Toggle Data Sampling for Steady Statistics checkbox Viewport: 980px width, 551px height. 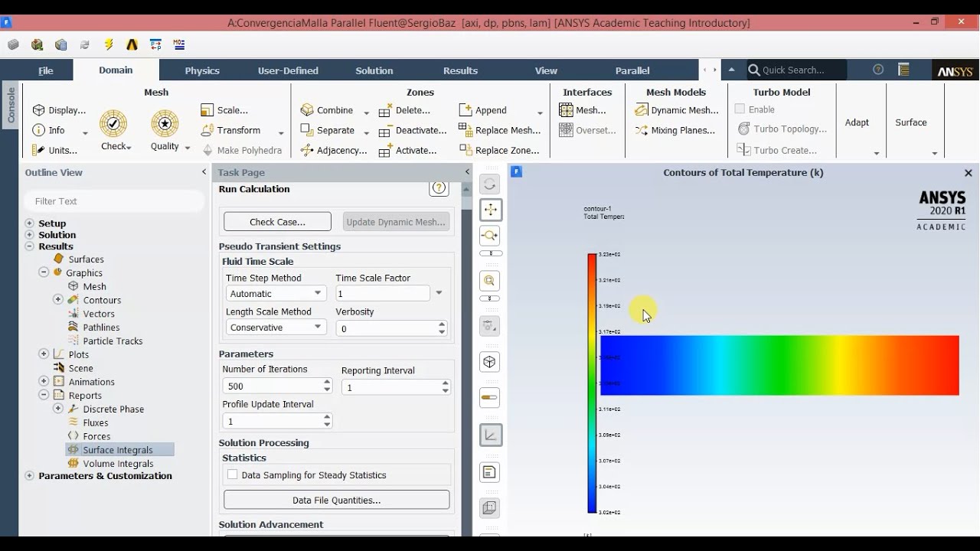pyautogui.click(x=232, y=474)
